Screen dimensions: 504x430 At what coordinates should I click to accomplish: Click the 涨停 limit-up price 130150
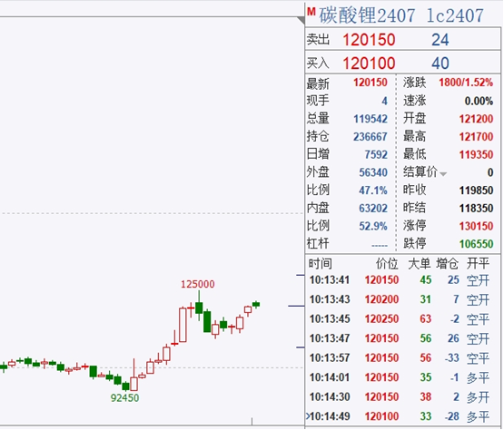coord(476,226)
